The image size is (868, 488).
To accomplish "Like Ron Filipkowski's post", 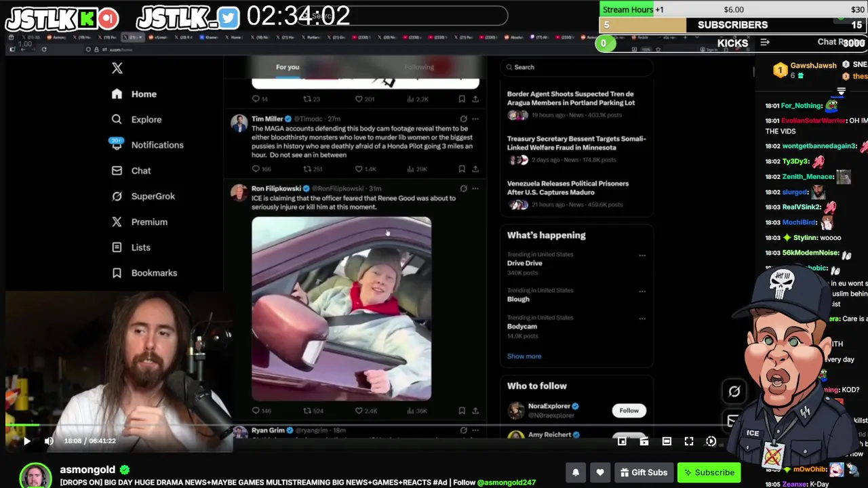I will click(x=366, y=411).
